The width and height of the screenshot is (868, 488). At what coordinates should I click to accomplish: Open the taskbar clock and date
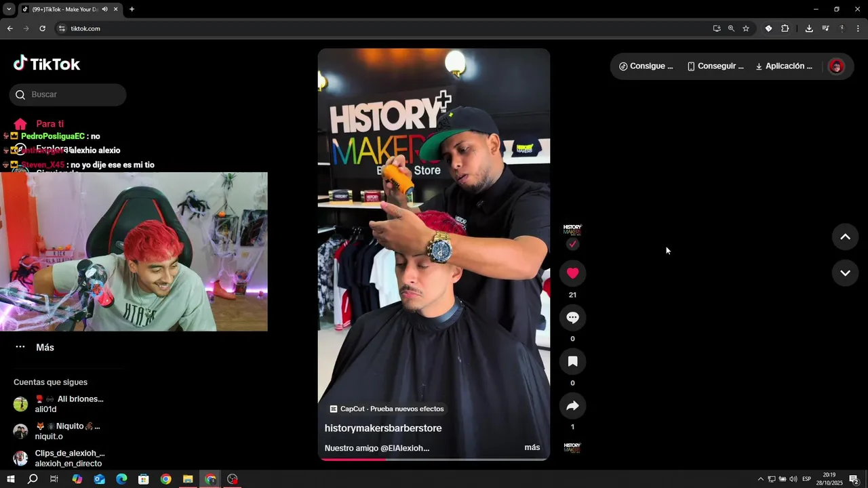[x=829, y=479]
